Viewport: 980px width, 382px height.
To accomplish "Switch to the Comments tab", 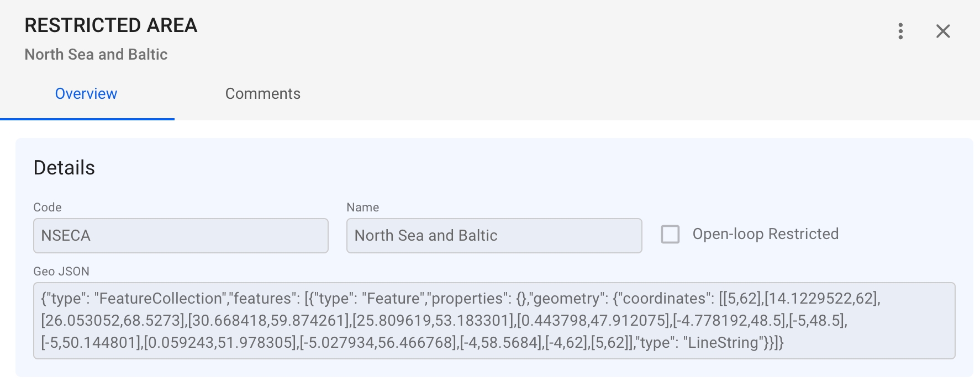I will 262,94.
